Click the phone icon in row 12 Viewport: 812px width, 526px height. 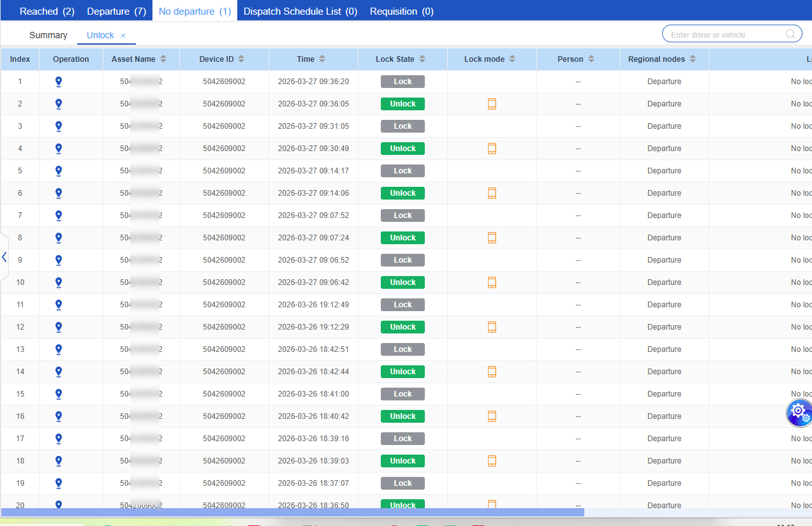(x=492, y=327)
